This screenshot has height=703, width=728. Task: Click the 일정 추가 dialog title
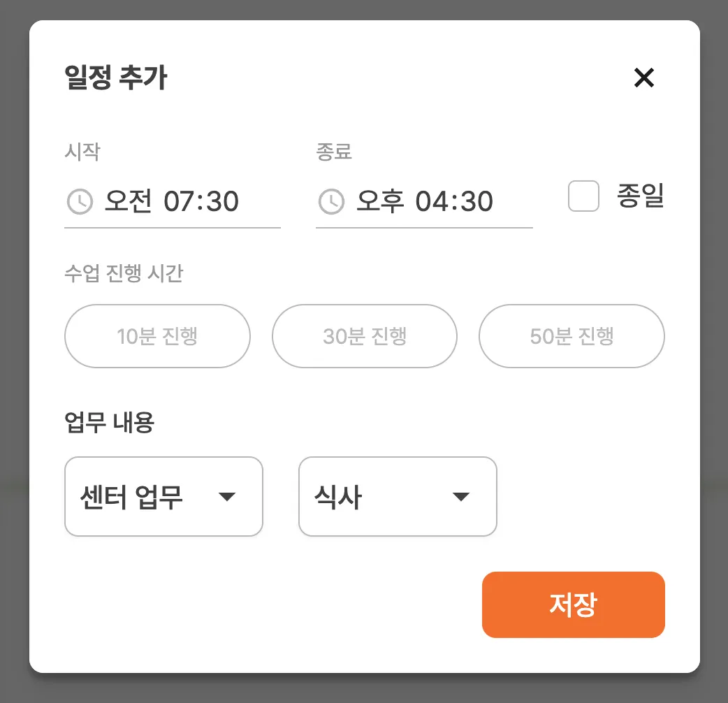click(116, 78)
